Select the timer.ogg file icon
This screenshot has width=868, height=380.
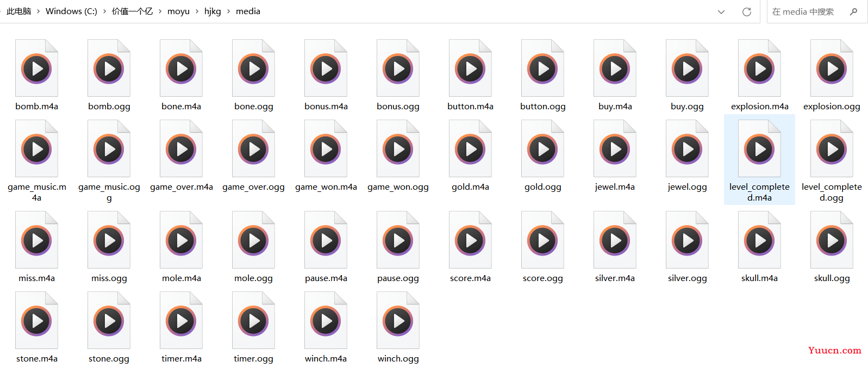coord(253,320)
